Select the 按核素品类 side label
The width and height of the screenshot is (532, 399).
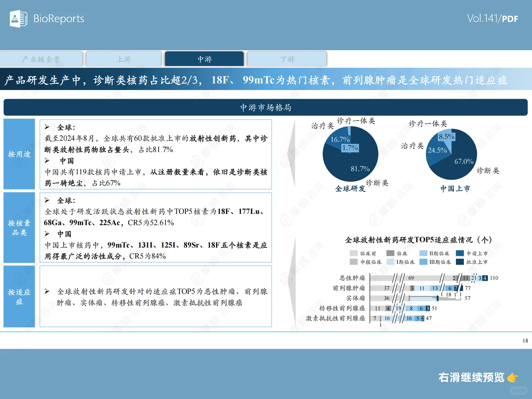coord(19,228)
